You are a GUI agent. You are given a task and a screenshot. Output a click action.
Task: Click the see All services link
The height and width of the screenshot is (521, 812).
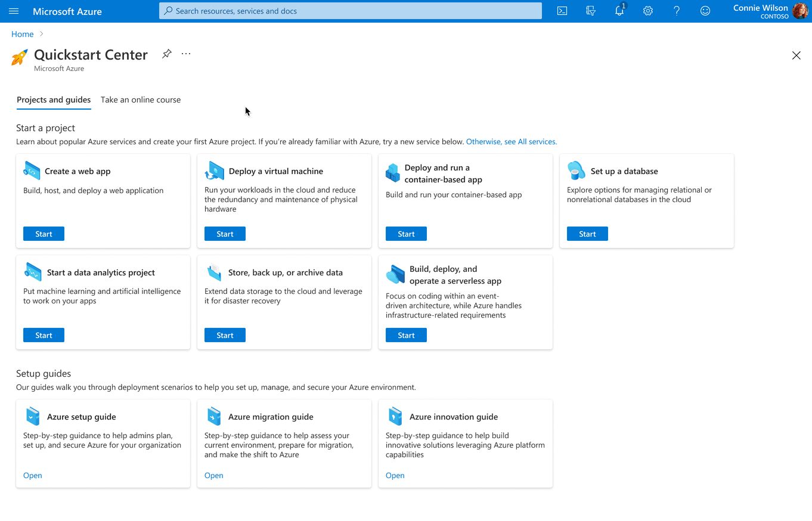coord(510,141)
